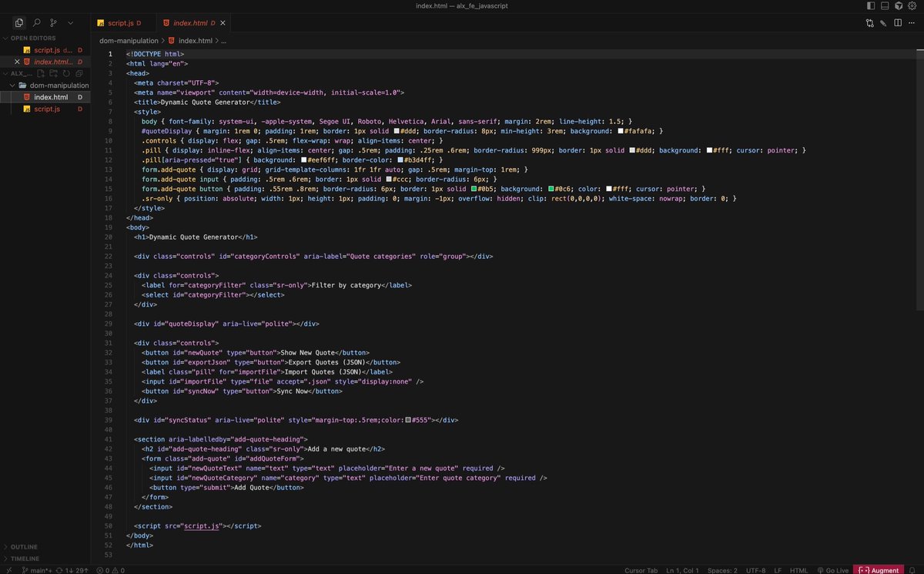Collapse the OPEN EDITORS section
Viewport: 924px width, 574px height.
click(x=45, y=38)
